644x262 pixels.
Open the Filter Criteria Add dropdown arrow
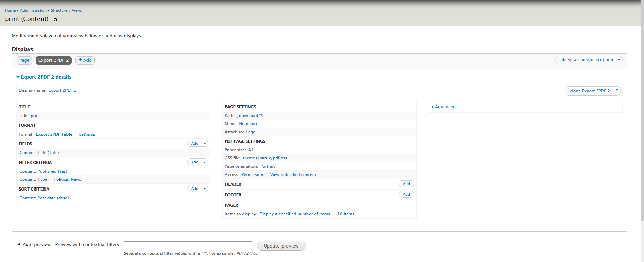tap(205, 162)
